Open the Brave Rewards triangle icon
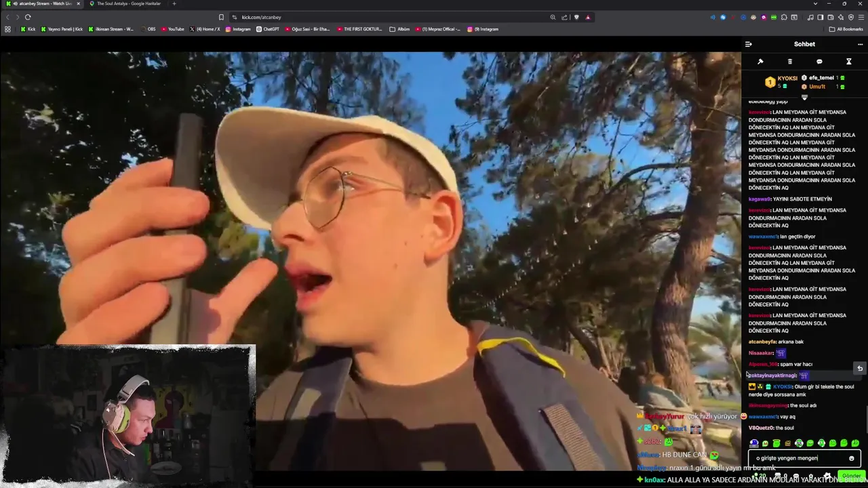This screenshot has height=488, width=868. tap(588, 17)
